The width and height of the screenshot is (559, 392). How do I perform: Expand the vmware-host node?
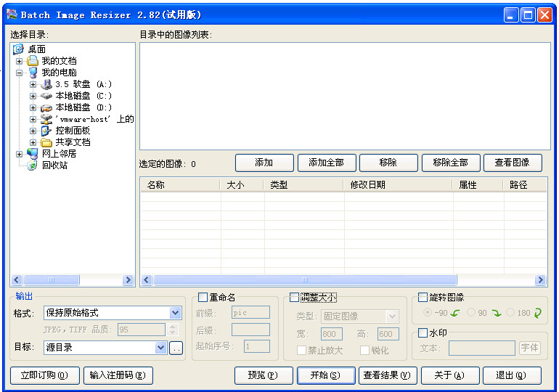pos(33,119)
